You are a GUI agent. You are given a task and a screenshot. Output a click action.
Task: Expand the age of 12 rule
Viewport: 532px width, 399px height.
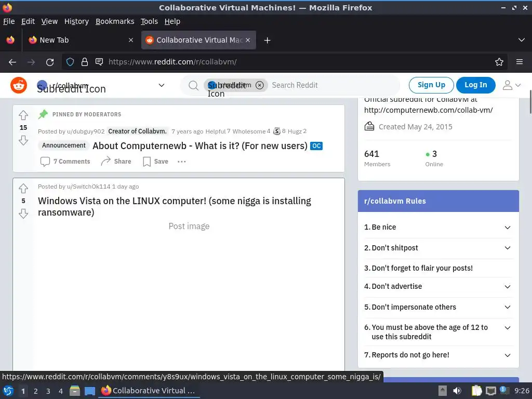507,328
